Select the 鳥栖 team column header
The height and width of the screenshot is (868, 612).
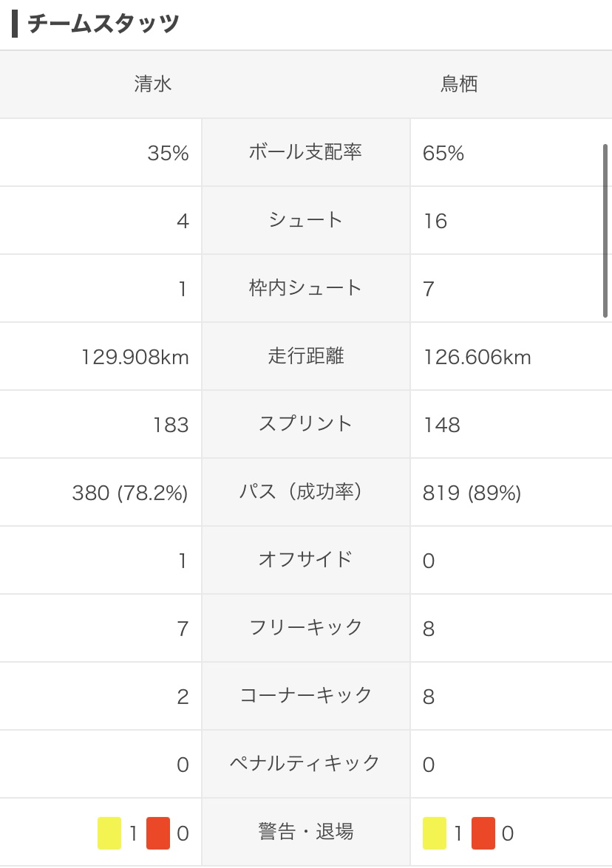click(x=459, y=84)
